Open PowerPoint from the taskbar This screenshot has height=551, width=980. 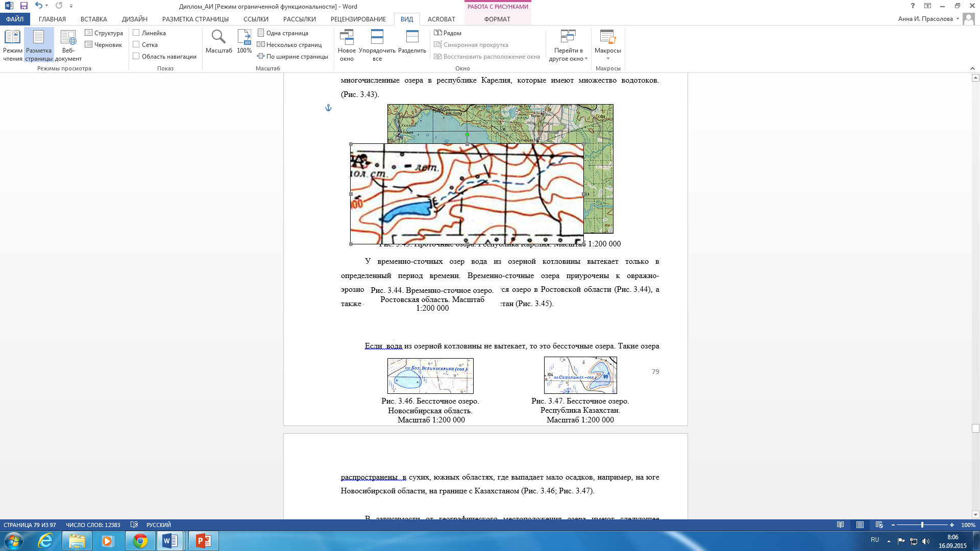(x=204, y=541)
